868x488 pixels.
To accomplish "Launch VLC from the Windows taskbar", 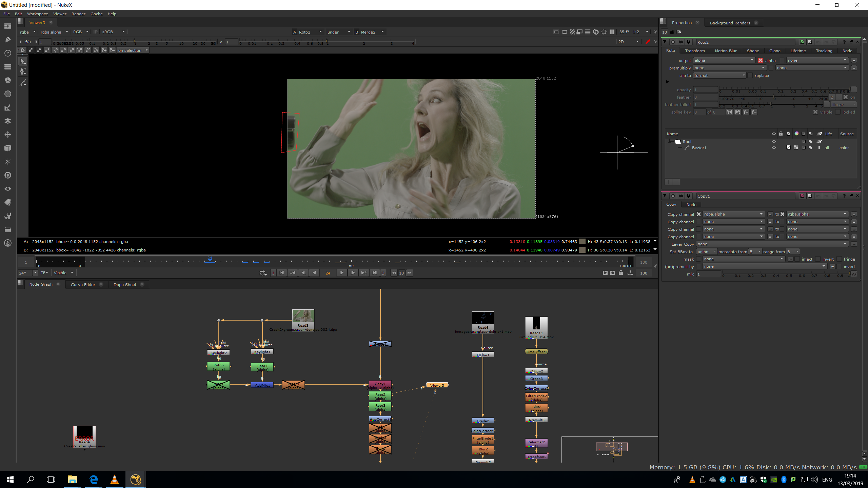I will tap(115, 479).
